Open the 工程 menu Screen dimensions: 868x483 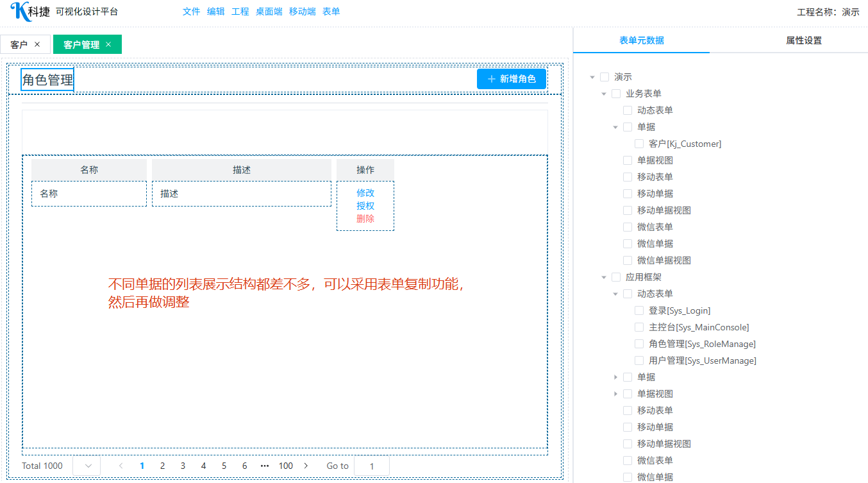click(x=240, y=12)
